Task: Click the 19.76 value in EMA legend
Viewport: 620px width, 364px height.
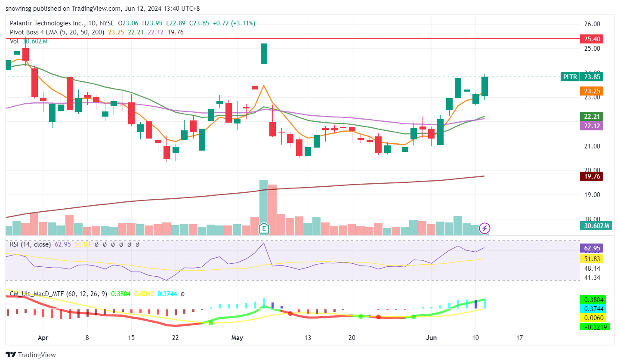Action: (x=176, y=32)
